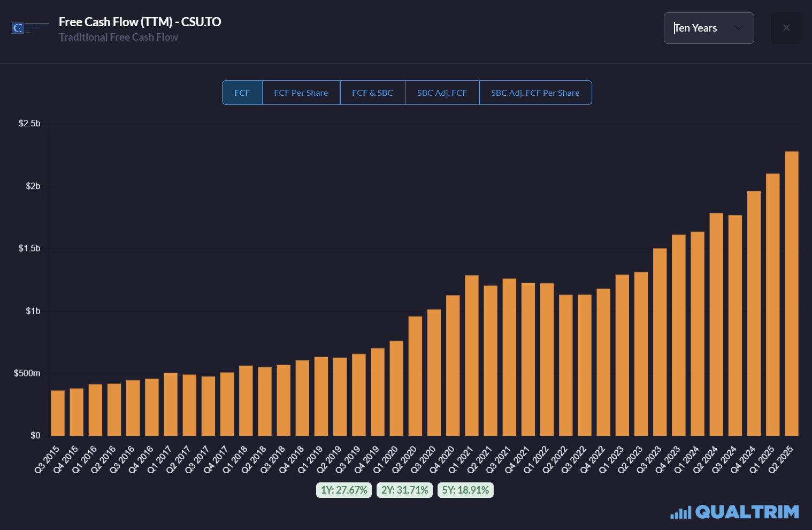Click the Q4 2017 x-axis label
Image resolution: width=812 pixels, height=530 pixels.
tap(217, 459)
